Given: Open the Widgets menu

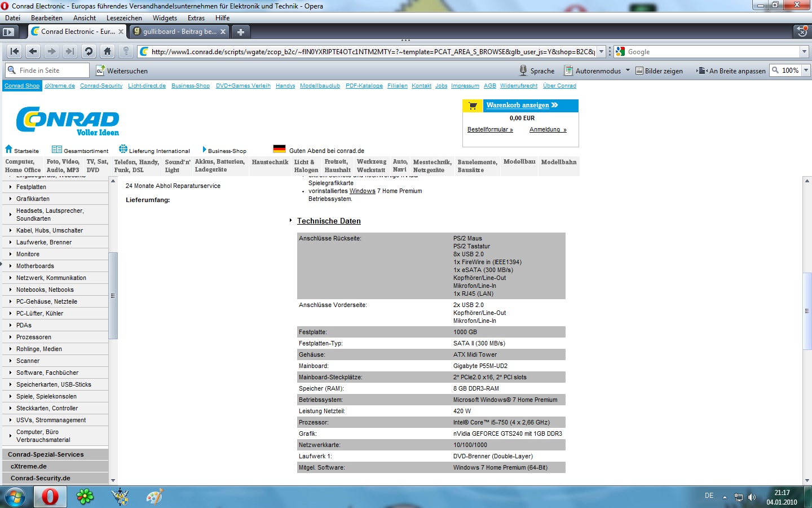Looking at the screenshot, I should coord(165,17).
